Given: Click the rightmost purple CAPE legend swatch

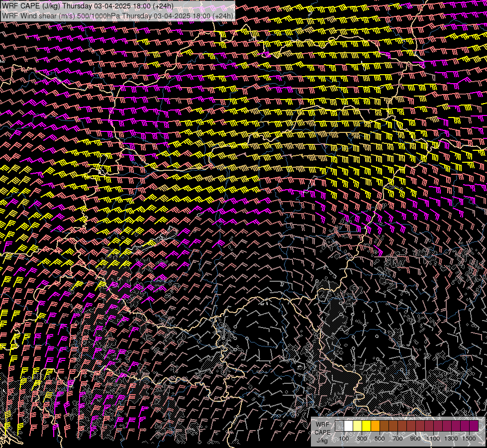Looking at the screenshot, I should click(474, 426).
